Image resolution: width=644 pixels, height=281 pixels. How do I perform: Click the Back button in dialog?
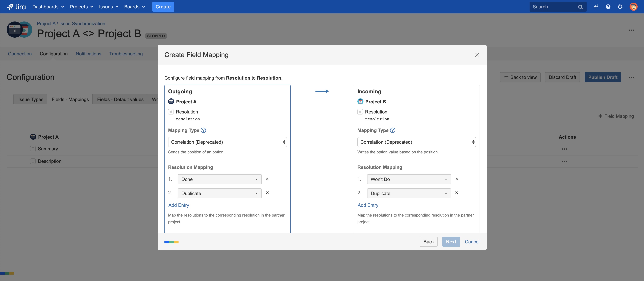(429, 242)
